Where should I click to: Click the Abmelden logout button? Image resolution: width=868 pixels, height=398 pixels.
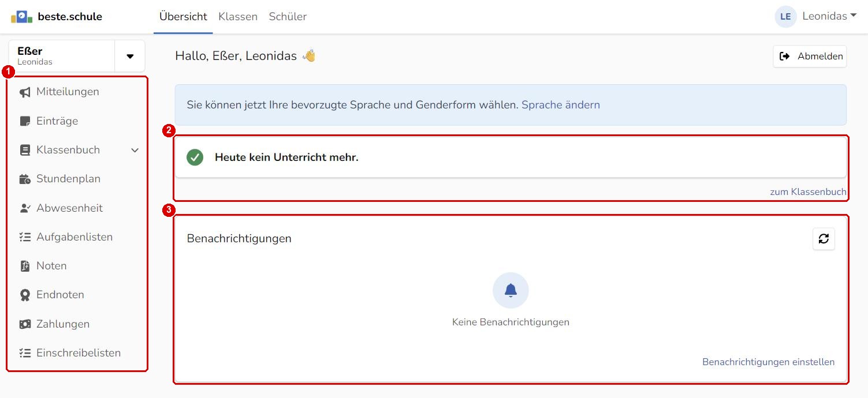(x=810, y=57)
